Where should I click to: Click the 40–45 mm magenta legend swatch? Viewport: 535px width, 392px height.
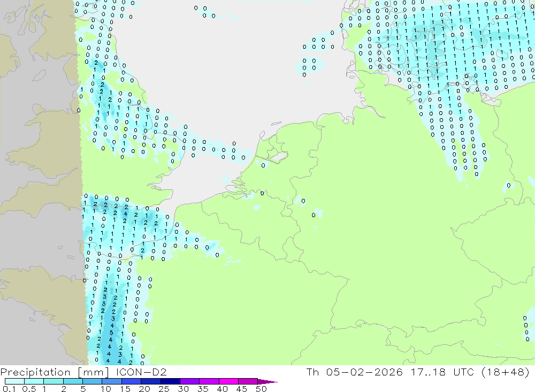coord(228,381)
